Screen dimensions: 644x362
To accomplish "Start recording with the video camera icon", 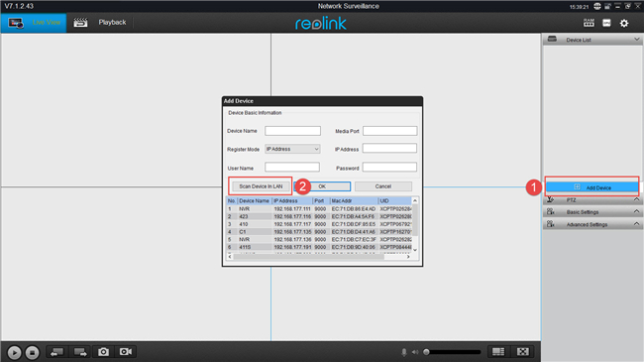I will pos(126,352).
